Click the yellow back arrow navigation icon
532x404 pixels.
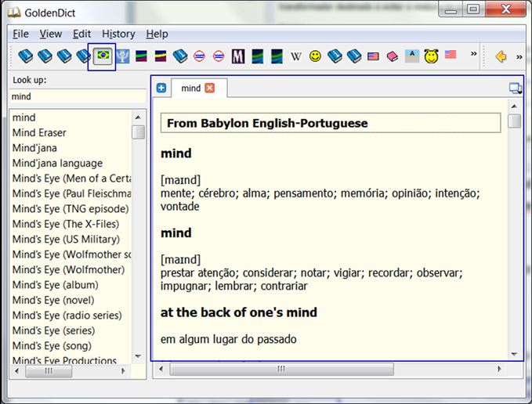(x=501, y=56)
